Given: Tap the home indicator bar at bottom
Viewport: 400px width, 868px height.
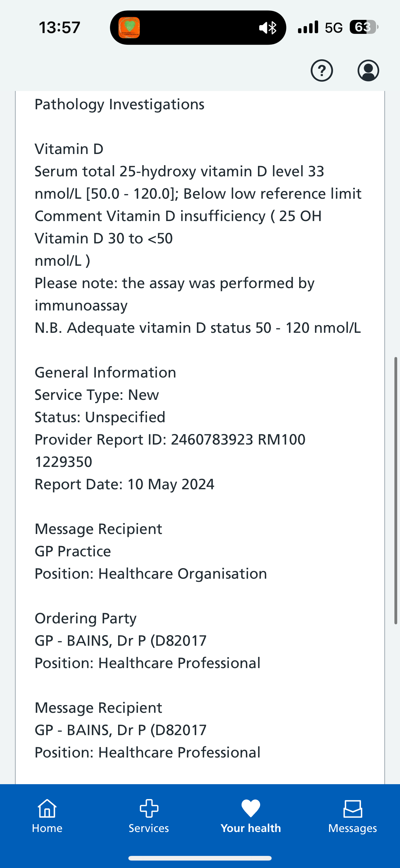Looking at the screenshot, I should tap(200, 858).
